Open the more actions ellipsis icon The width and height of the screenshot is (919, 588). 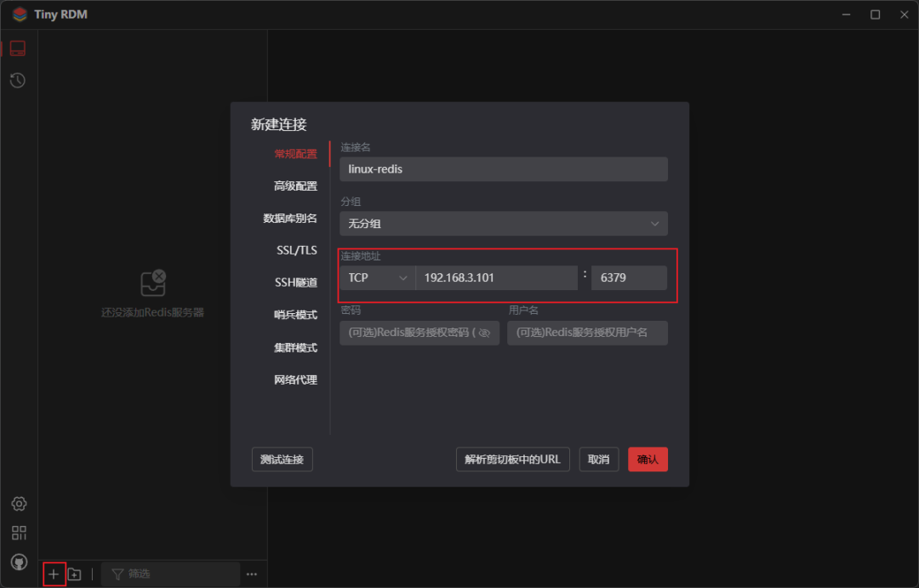pos(252,574)
